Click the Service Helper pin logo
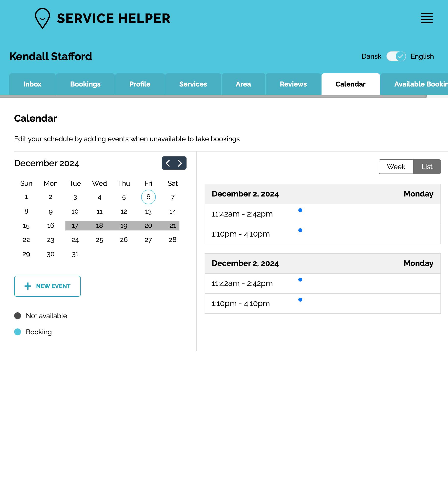 pos(42,18)
